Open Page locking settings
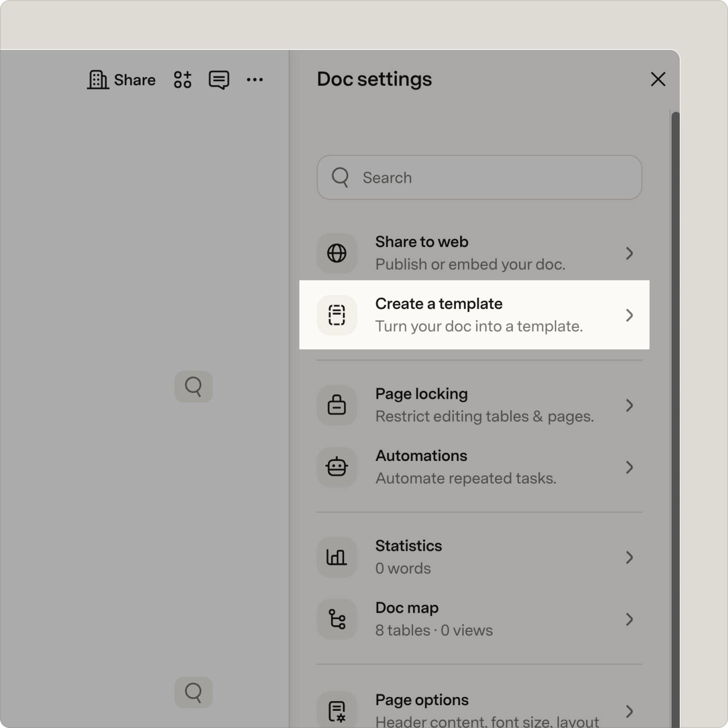This screenshot has height=728, width=728. [x=479, y=405]
